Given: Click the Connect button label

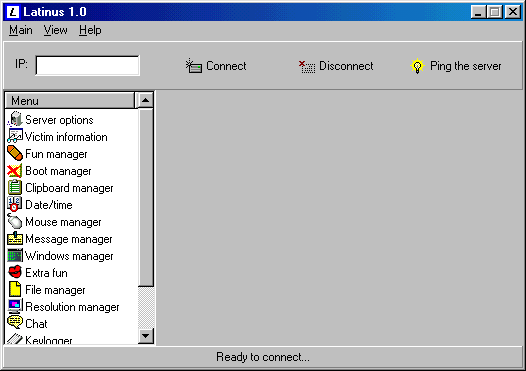Looking at the screenshot, I should point(226,66).
